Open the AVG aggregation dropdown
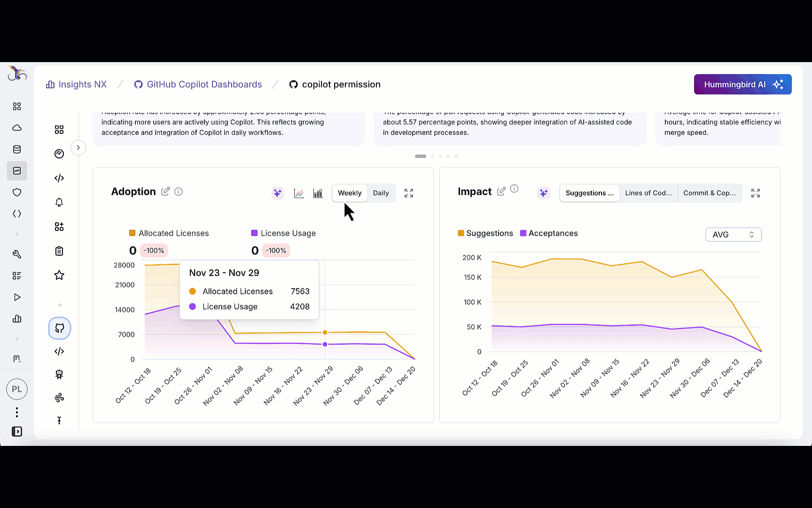This screenshot has width=812, height=508. coord(733,235)
